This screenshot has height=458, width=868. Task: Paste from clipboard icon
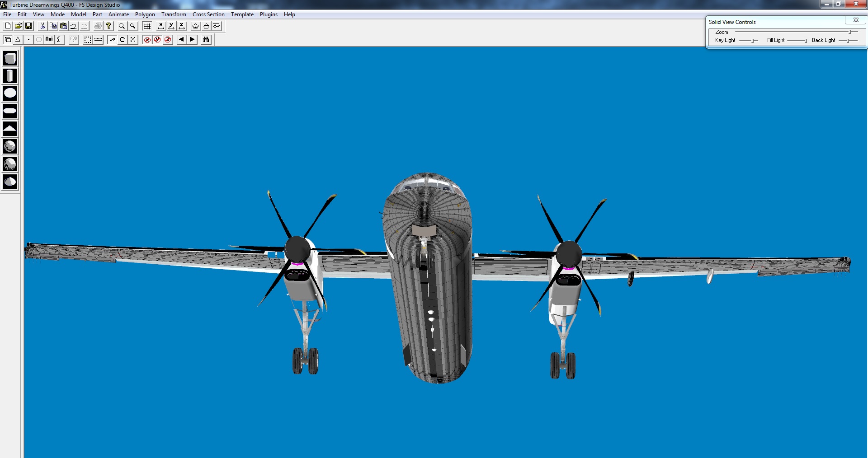[63, 26]
